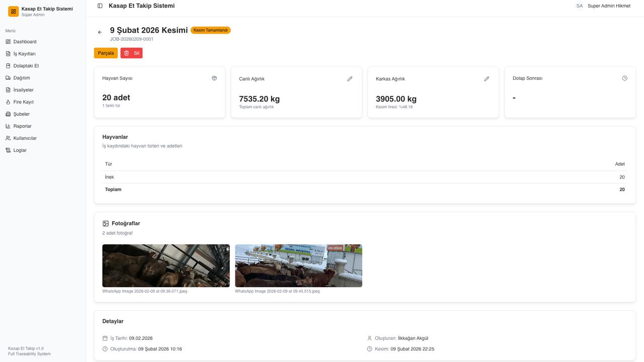Click the Kasap Et Takip logo icon
Screen dimensions: 644x362
pyautogui.click(x=14, y=12)
